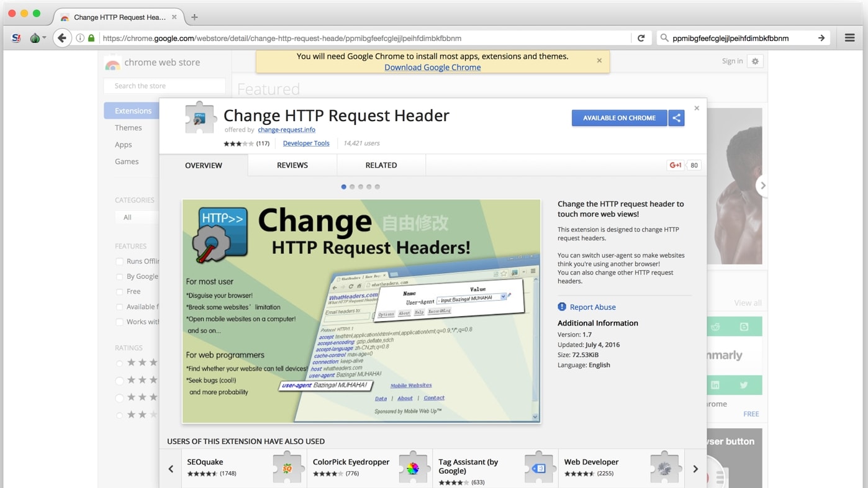Focus the browser address bar
The image size is (868, 488).
click(x=365, y=38)
